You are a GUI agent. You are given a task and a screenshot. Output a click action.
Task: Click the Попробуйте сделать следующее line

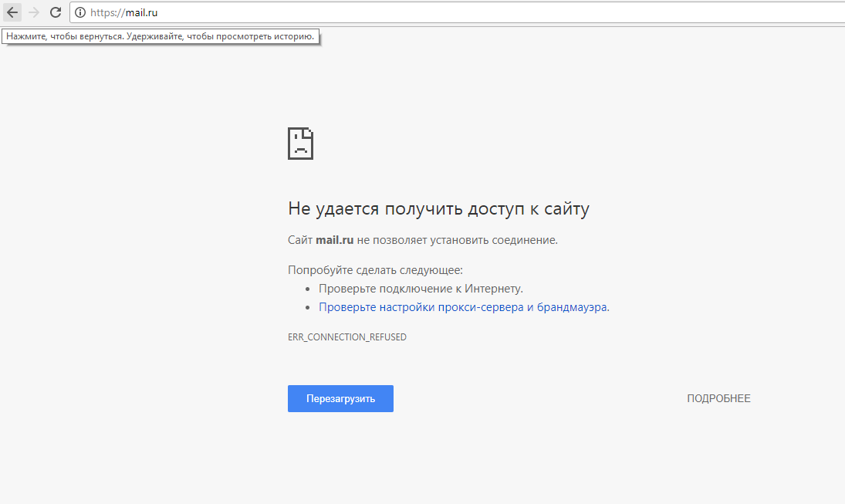pos(375,270)
